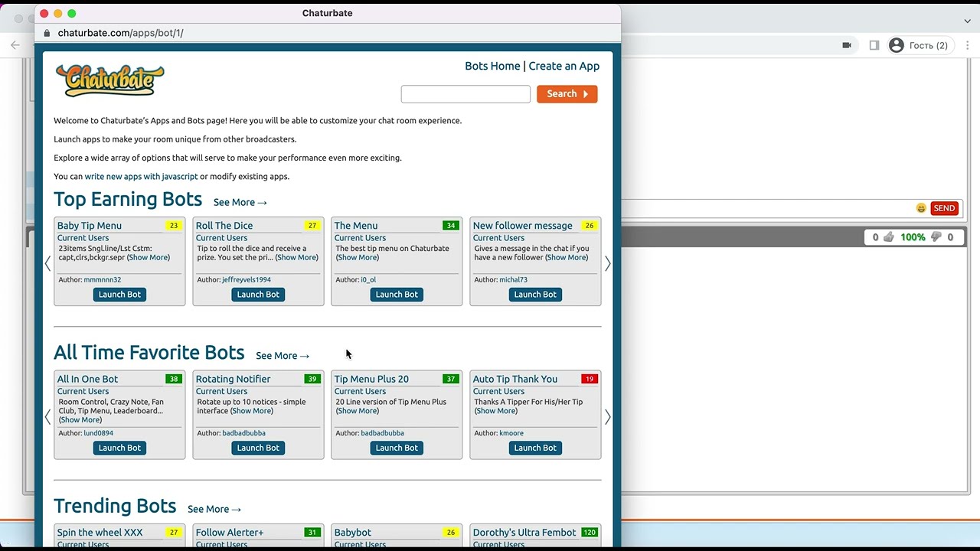Open Current Users under Auto Tip Thank You

pyautogui.click(x=499, y=391)
